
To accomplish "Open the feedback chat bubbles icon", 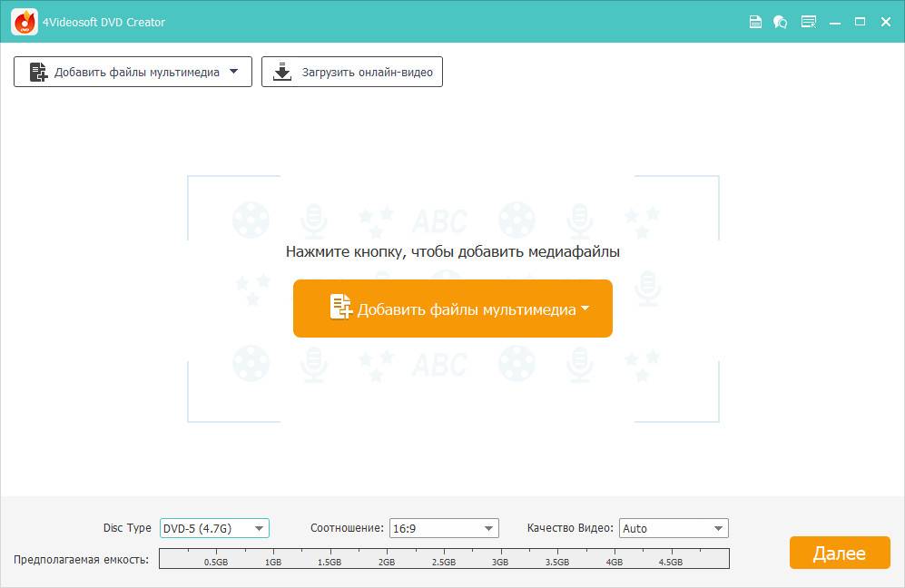I will coord(781,22).
